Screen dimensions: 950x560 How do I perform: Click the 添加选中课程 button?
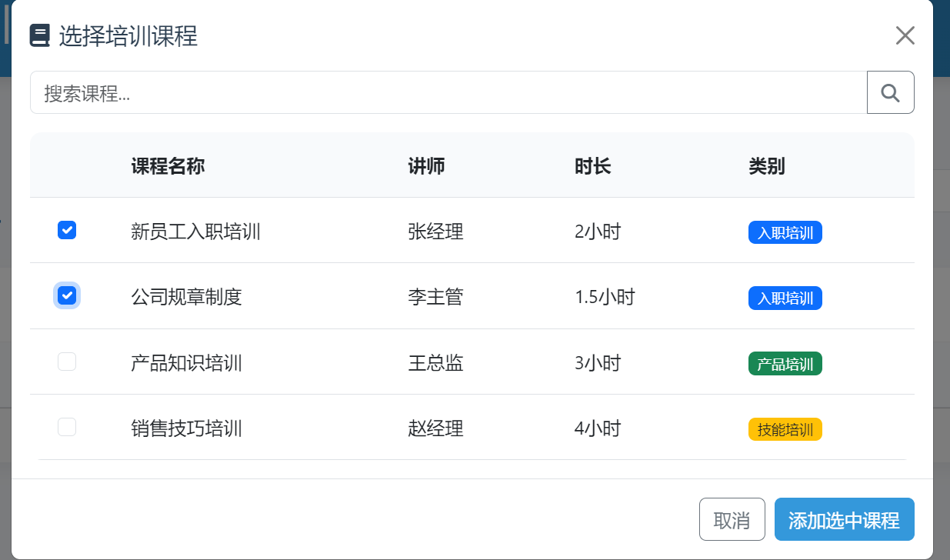point(844,520)
